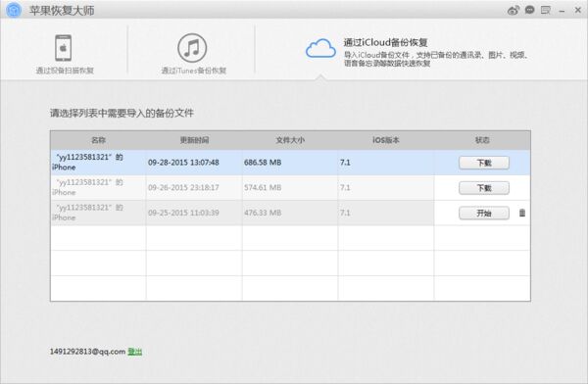Switch to 通过iTunes备份恢复 tab
Viewport: 588px width, 384px height.
pos(193,71)
